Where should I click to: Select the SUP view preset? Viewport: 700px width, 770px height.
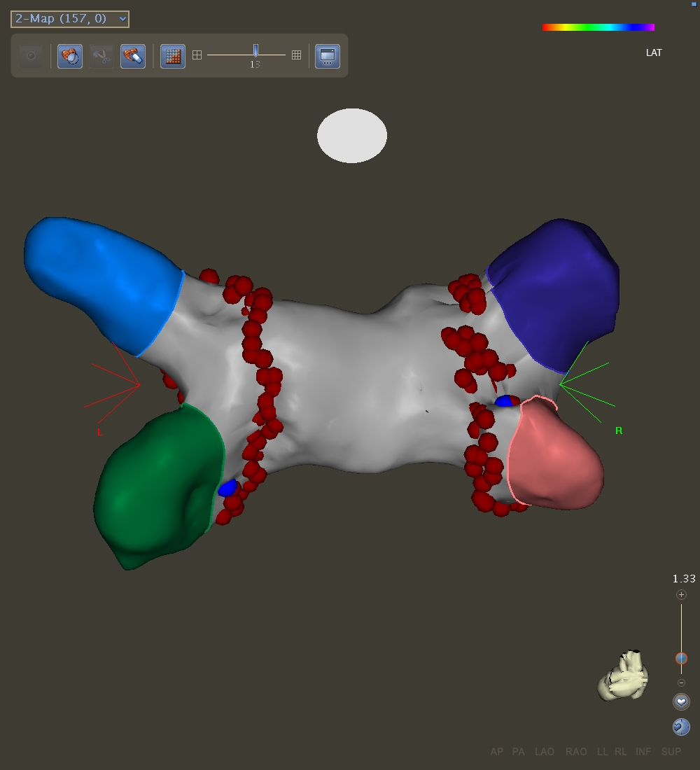point(671,752)
